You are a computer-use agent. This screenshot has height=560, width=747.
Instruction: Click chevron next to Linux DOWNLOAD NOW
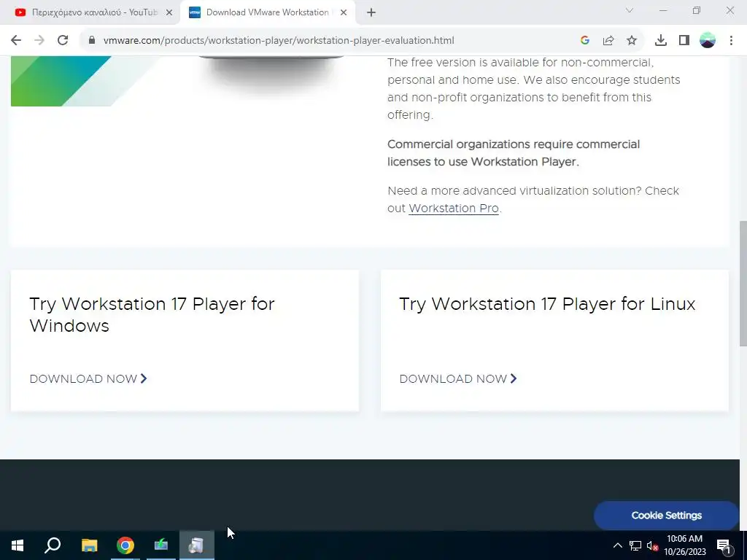(x=514, y=378)
